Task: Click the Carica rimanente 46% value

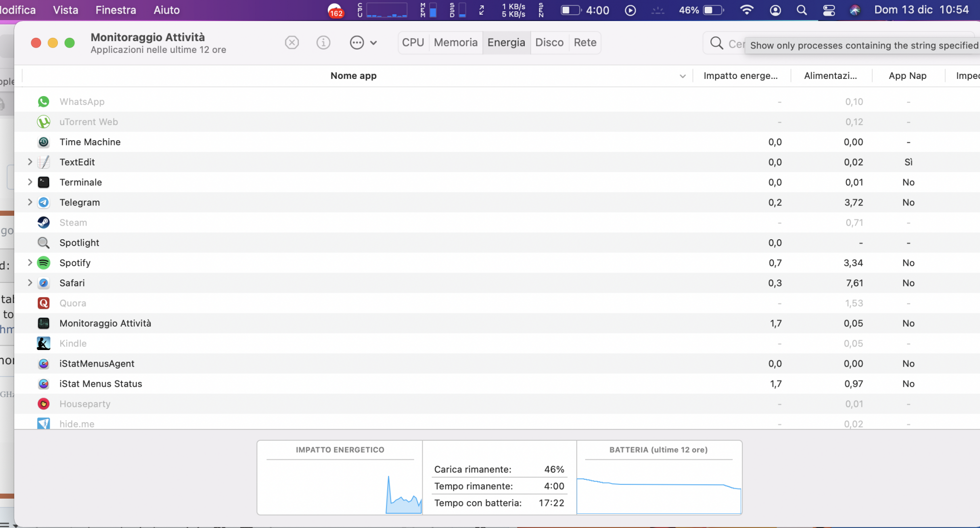Action: (554, 469)
